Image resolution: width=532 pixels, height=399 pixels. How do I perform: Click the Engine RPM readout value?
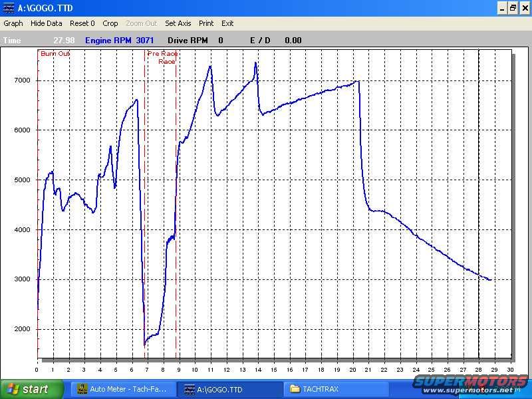click(x=145, y=41)
